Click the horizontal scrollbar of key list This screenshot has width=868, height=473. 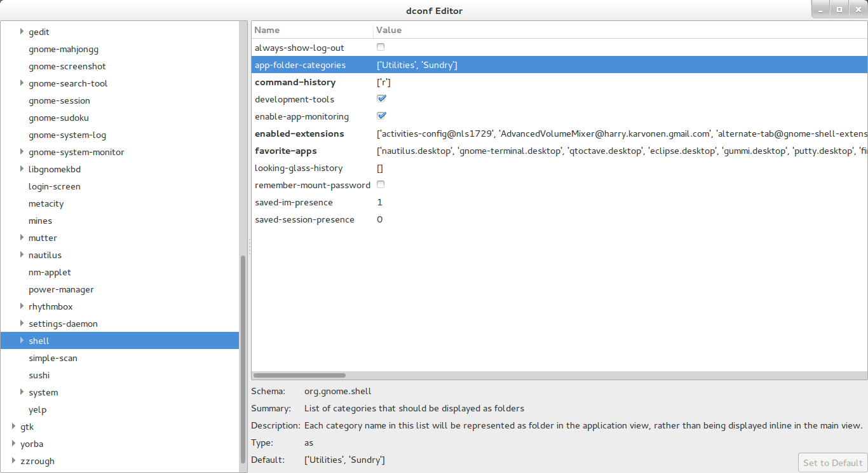[299, 376]
